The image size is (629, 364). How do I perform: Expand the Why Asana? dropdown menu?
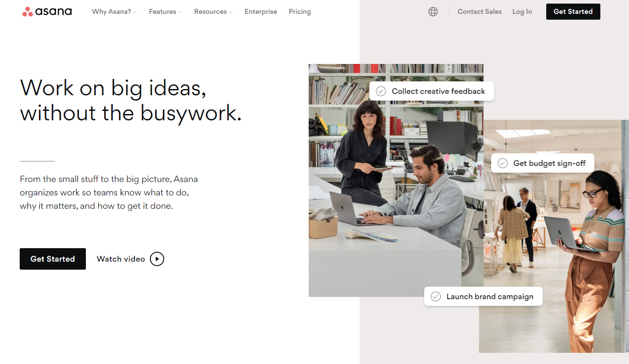(x=114, y=12)
